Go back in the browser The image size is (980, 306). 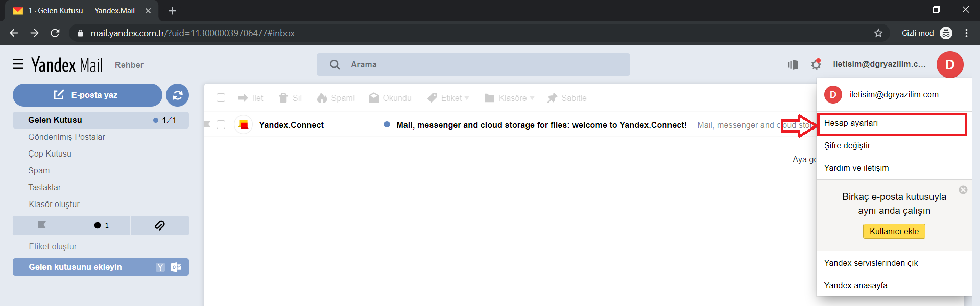coord(14,33)
